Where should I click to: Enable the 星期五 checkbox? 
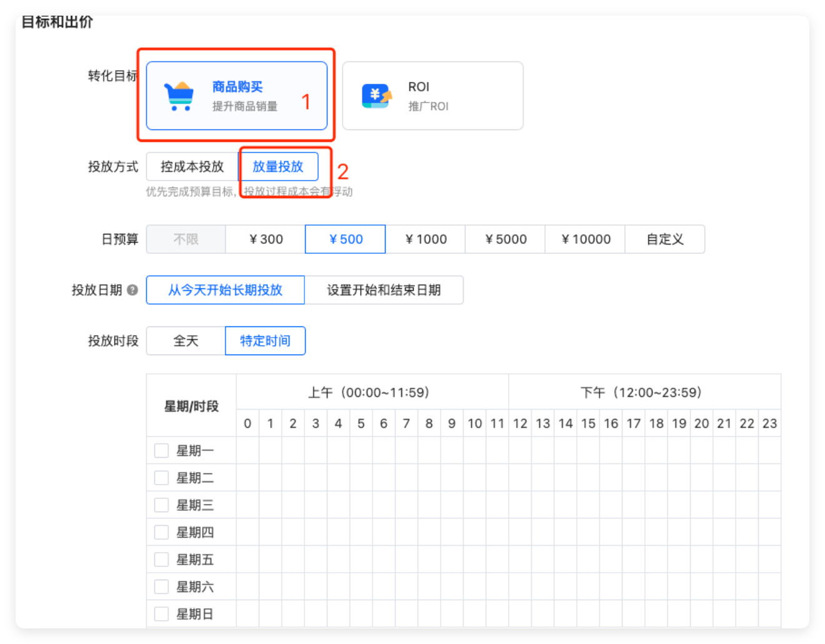click(x=161, y=559)
